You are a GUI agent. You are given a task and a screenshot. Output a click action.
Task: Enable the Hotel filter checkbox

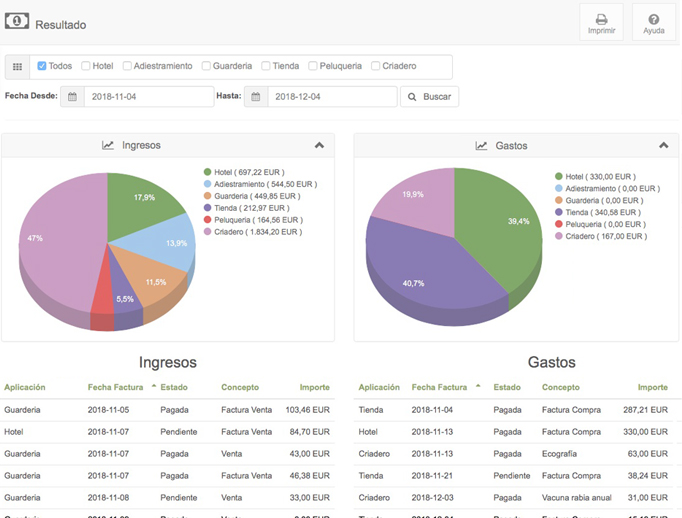[86, 66]
